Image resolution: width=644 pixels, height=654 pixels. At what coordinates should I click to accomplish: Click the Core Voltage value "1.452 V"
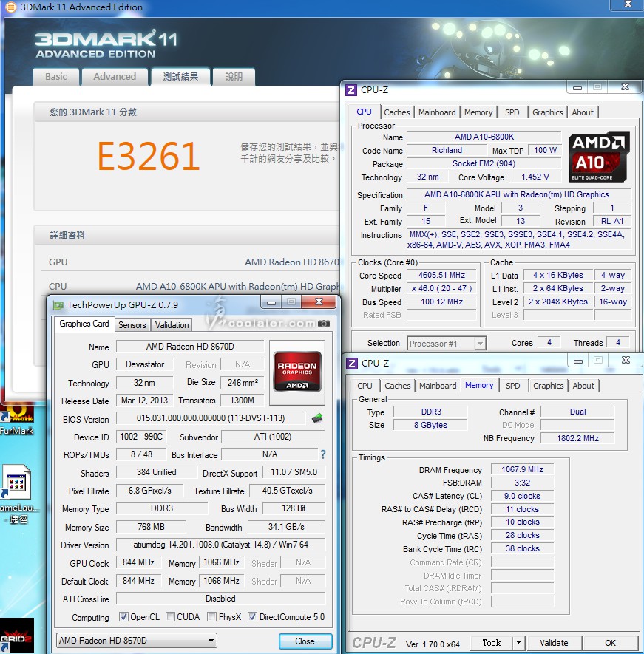535,177
